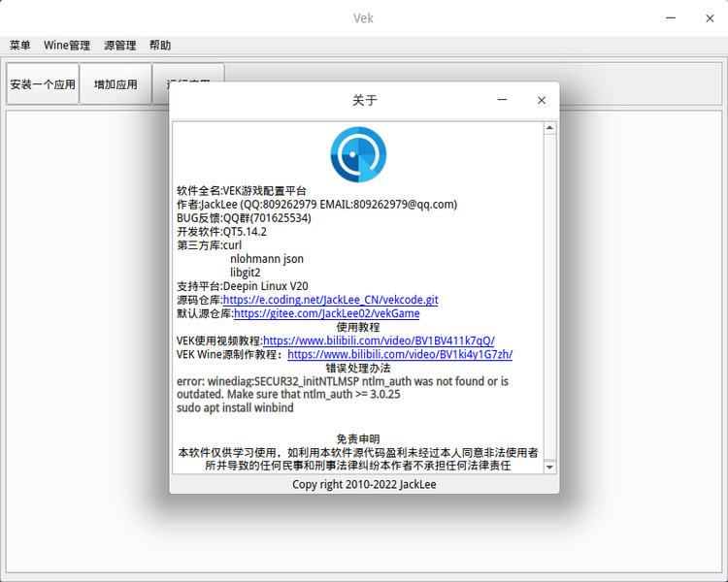Screen dimensions: 728x582
Task: Minimize the 关于 dialog
Action: (503, 100)
